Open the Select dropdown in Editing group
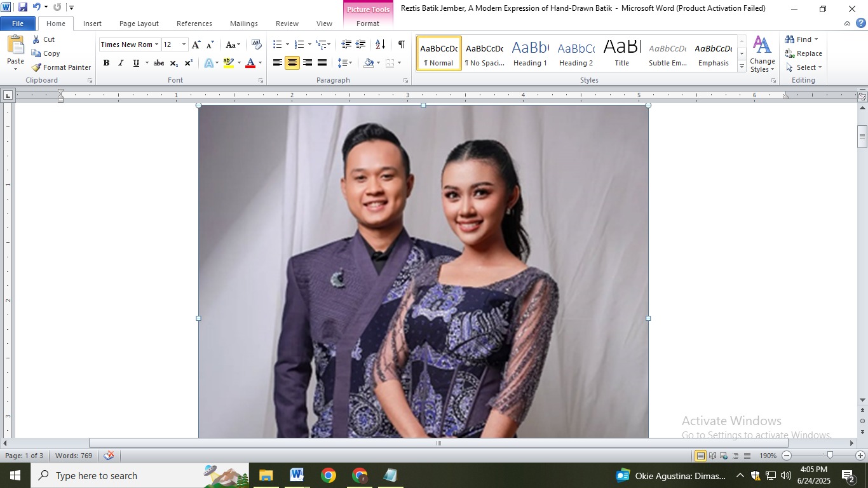 point(804,67)
